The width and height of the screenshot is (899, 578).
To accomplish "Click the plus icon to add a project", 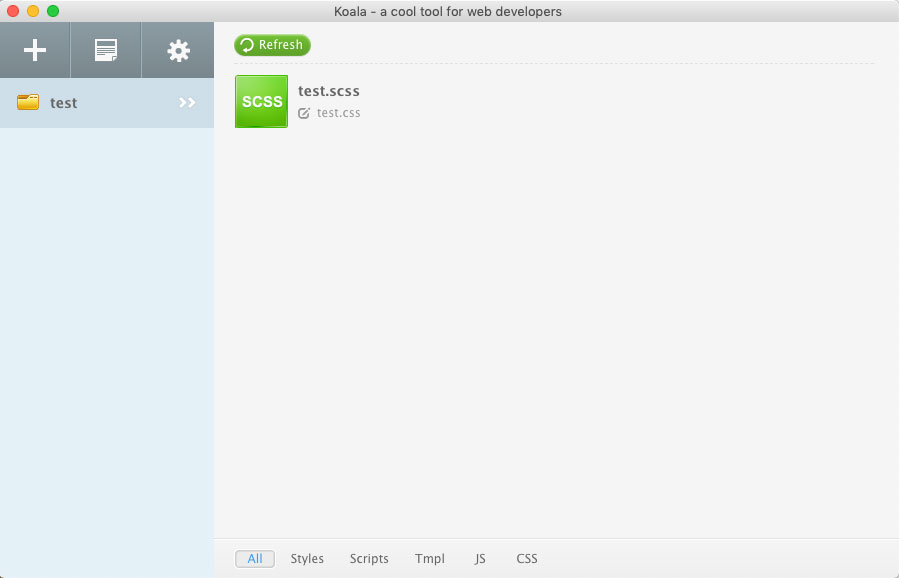I will pos(35,51).
